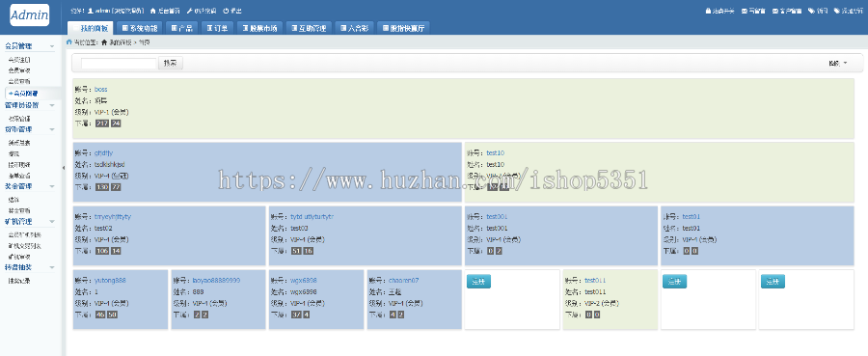Toggle the arrow next to 奖金管理

pos(52,186)
